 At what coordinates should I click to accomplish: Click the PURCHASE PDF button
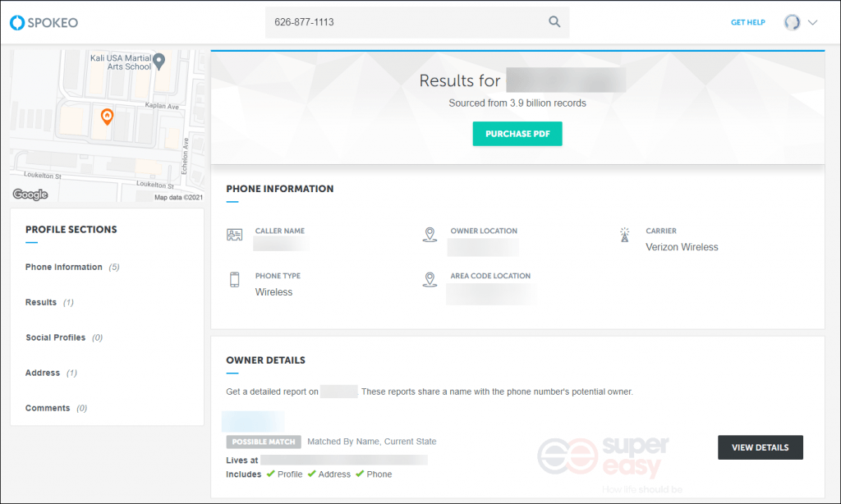(x=517, y=134)
